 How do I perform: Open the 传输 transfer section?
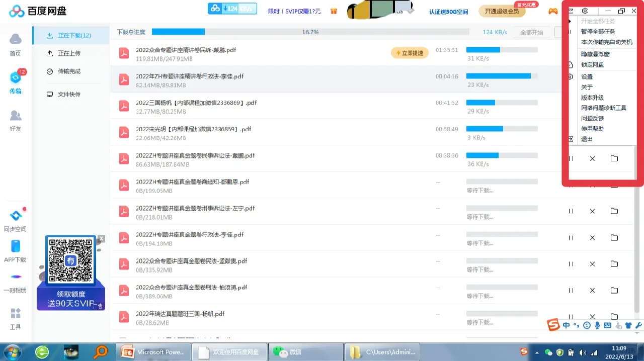16,82
